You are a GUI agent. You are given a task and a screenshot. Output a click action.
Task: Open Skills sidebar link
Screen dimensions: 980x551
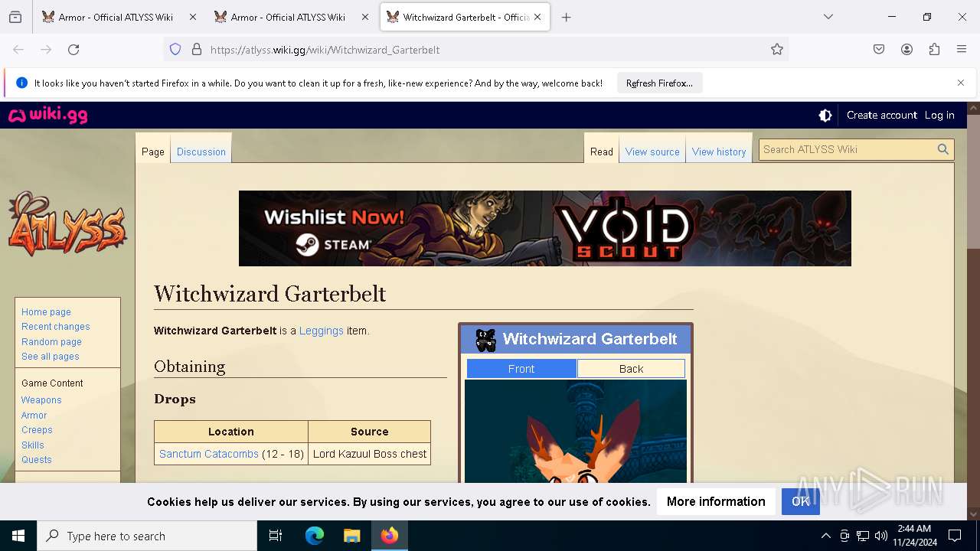[33, 445]
